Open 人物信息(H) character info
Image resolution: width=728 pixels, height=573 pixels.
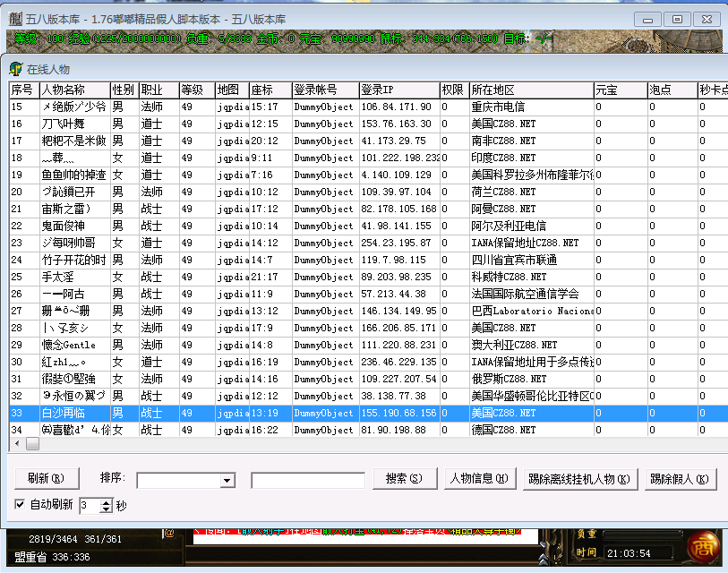click(x=479, y=479)
